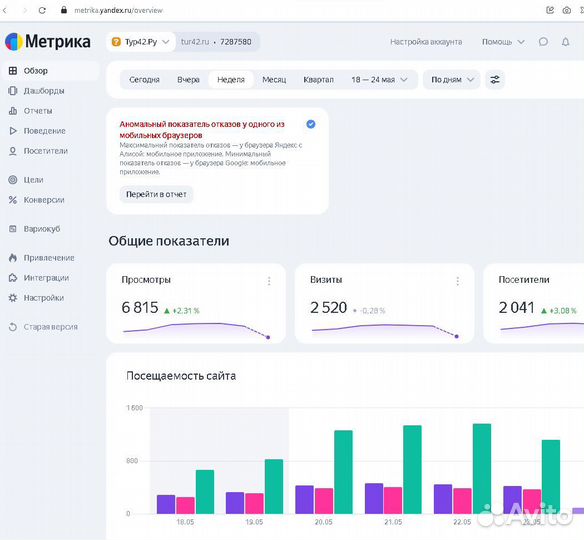
Task: Go to Цели goals section
Action: [x=34, y=180]
